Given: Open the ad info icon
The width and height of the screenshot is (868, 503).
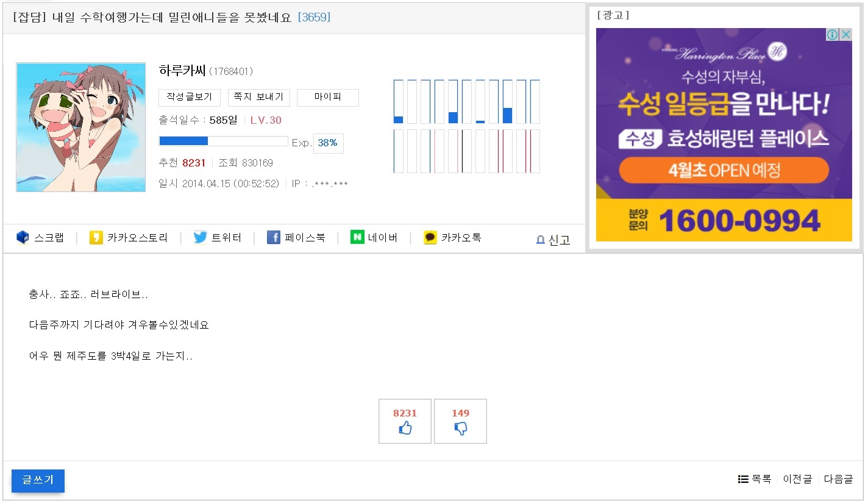Looking at the screenshot, I should (833, 35).
